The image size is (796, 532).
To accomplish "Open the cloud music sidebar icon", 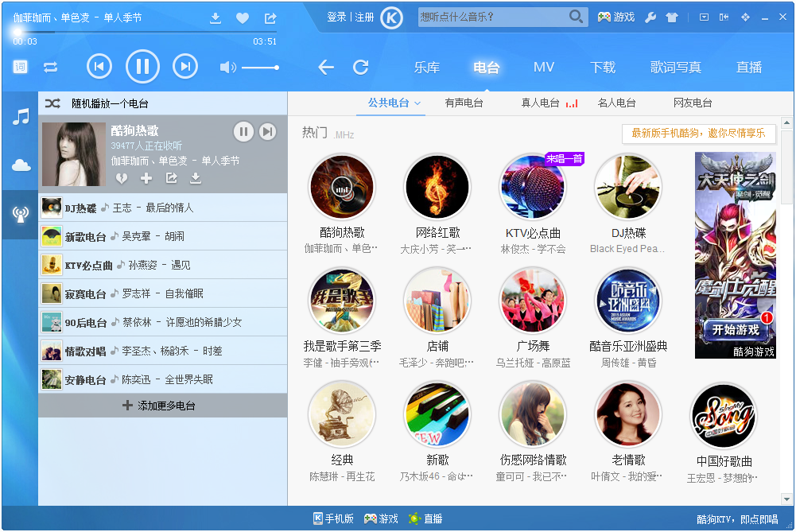I will [x=21, y=165].
